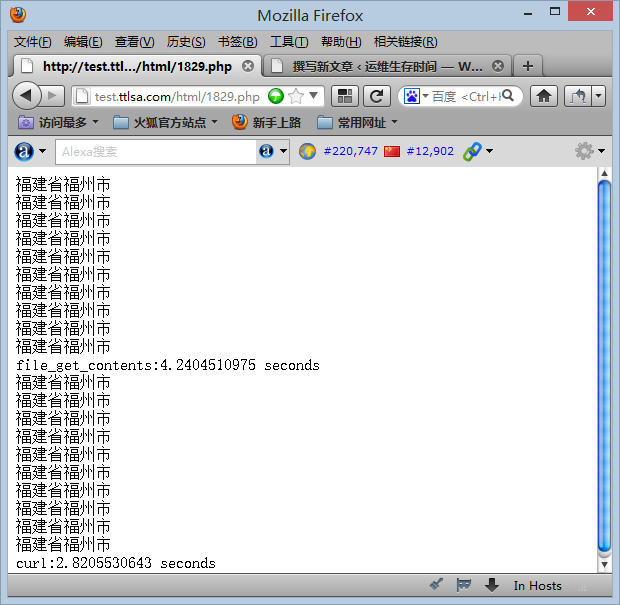
Task: Open the 查看(V) menu
Action: coord(134,42)
